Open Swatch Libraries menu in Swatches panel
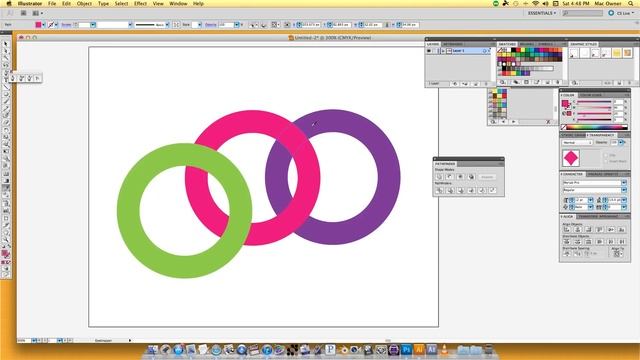Image resolution: width=640 pixels, height=360 pixels. (x=502, y=82)
